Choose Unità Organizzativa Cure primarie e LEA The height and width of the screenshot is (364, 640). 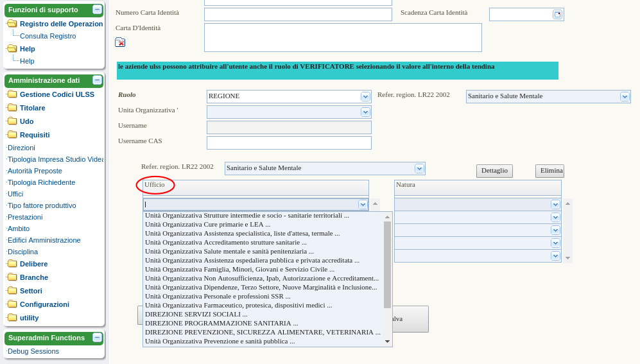[207, 225]
